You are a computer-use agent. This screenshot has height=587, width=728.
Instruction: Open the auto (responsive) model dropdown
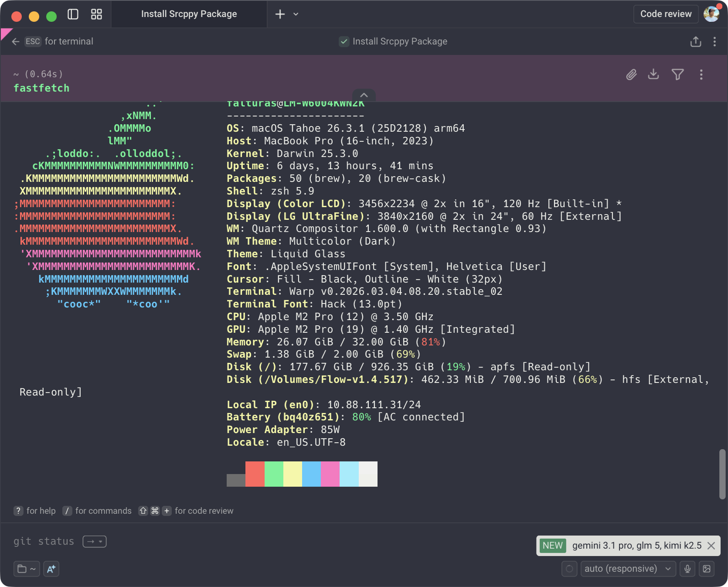[628, 569]
